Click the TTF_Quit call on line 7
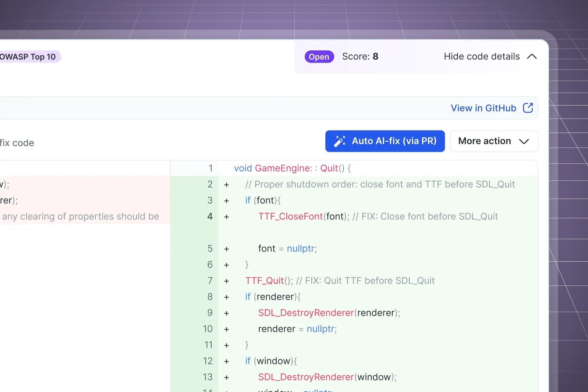This screenshot has width=588, height=392. (264, 281)
